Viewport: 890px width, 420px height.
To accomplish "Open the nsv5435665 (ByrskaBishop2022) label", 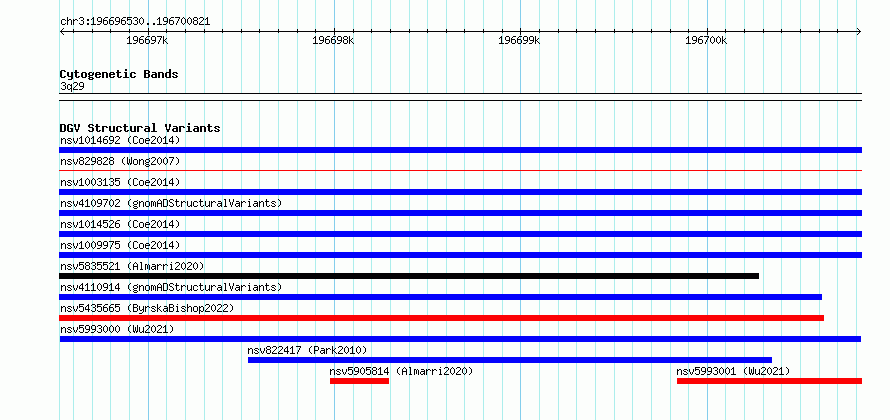I will tap(146, 308).
